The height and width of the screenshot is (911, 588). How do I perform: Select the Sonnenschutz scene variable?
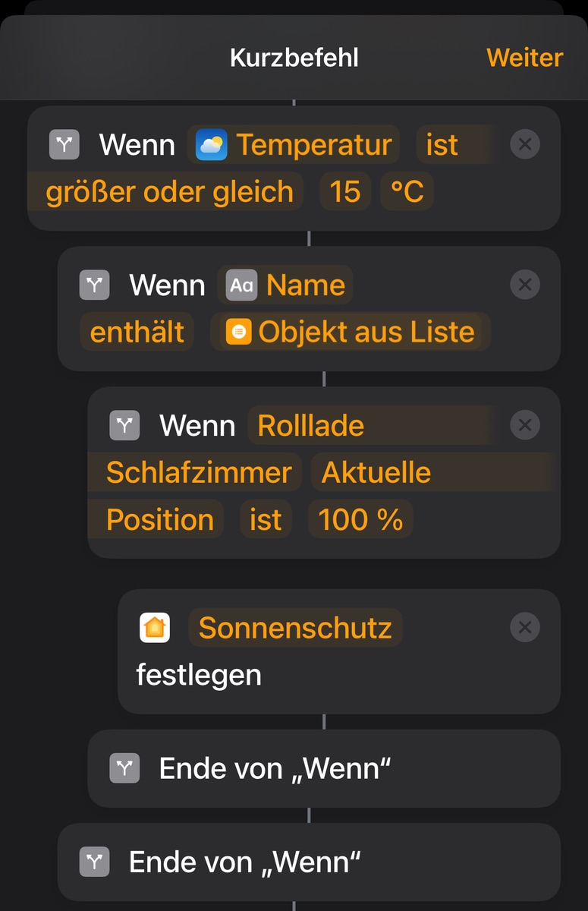295,628
